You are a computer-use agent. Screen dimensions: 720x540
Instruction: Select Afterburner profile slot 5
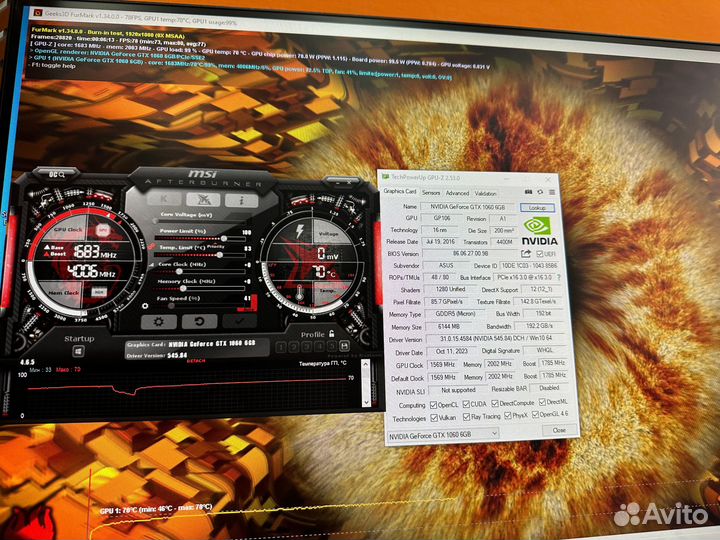click(x=331, y=347)
